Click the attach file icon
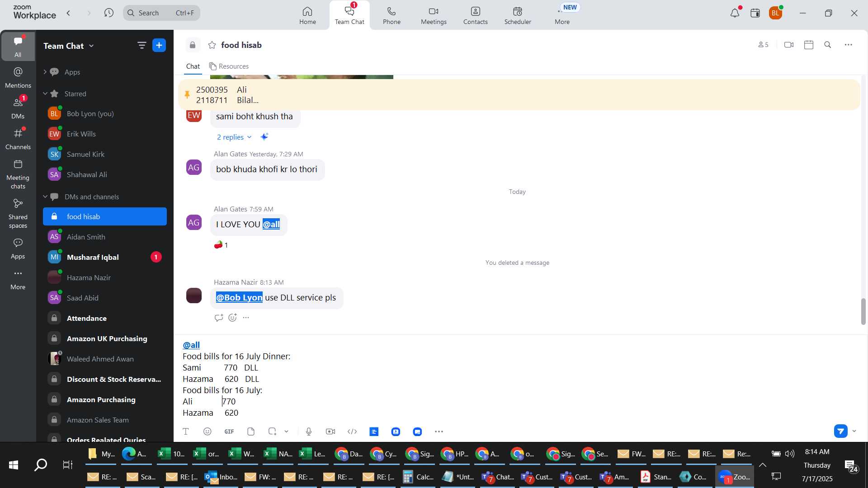The image size is (868, 488). [251, 432]
